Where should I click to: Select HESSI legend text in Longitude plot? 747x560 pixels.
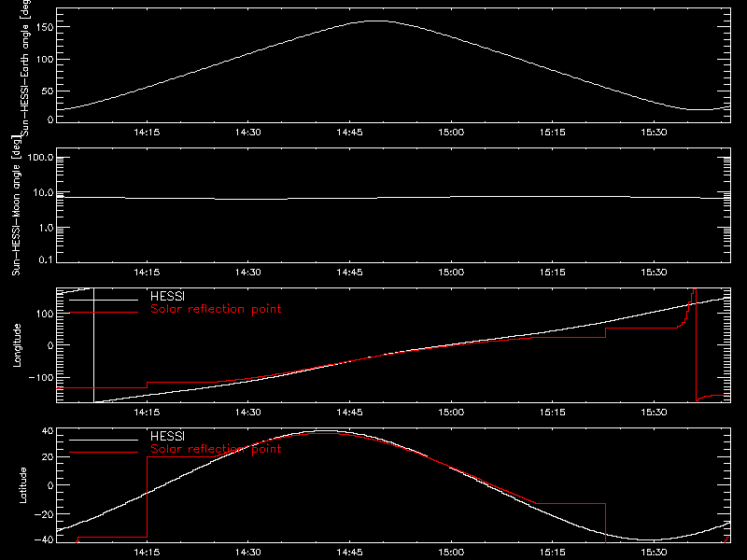[167, 296]
